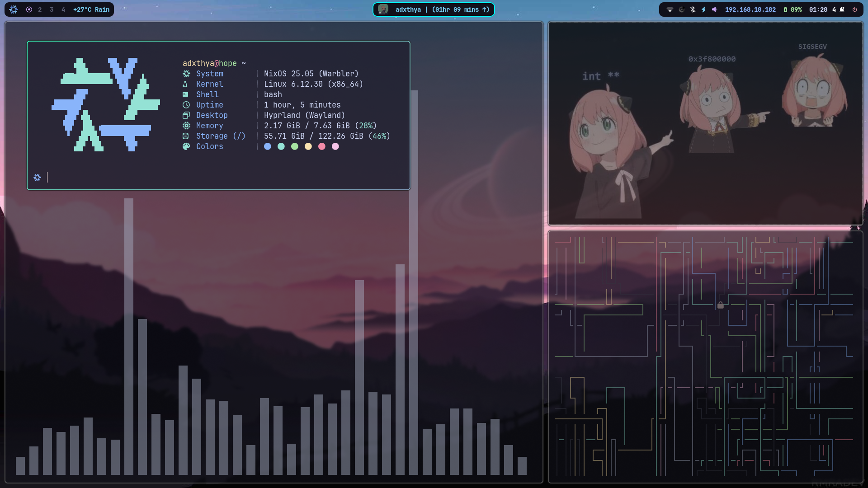Click the '2.17 GiB / 7.63 GiB' memory value
This screenshot has width=868, height=488.
pyautogui.click(x=307, y=126)
